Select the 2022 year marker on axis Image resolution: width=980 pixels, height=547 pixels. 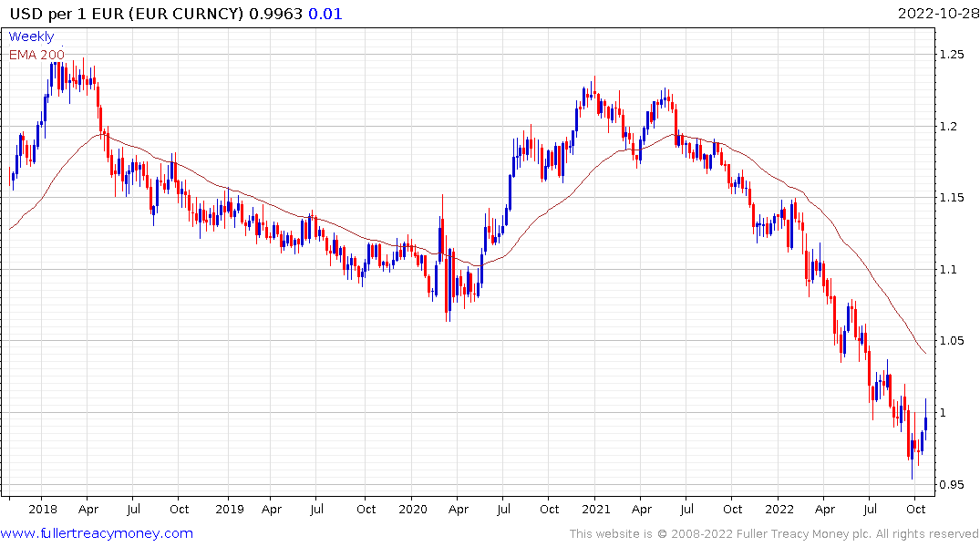coord(779,510)
